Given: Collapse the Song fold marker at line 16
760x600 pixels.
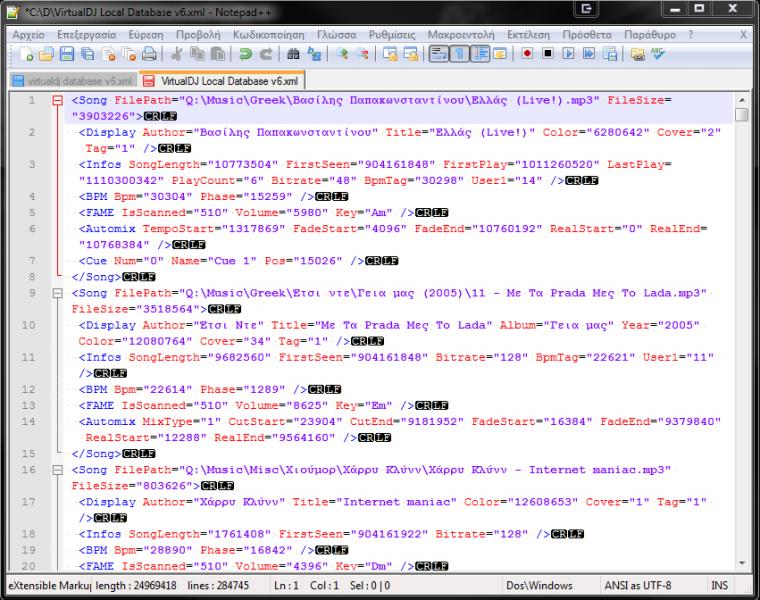Looking at the screenshot, I should pyautogui.click(x=57, y=470).
